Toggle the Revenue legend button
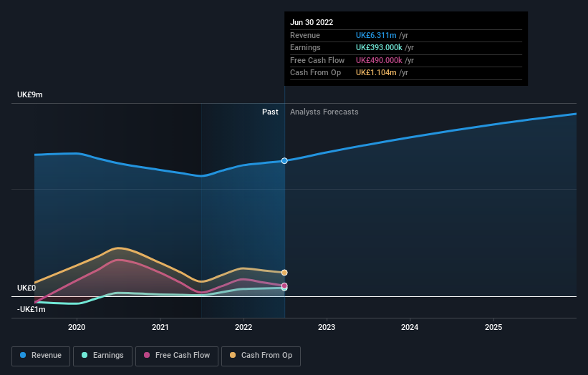The height and width of the screenshot is (375, 588). pos(41,356)
